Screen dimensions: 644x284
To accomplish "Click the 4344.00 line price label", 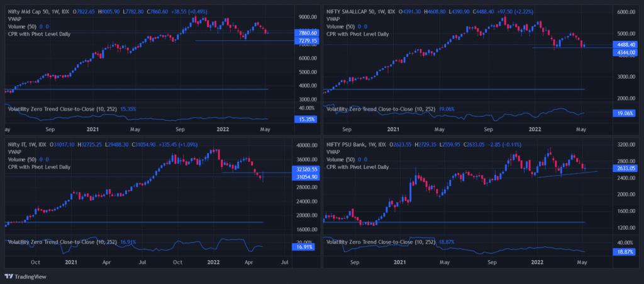I will click(625, 52).
